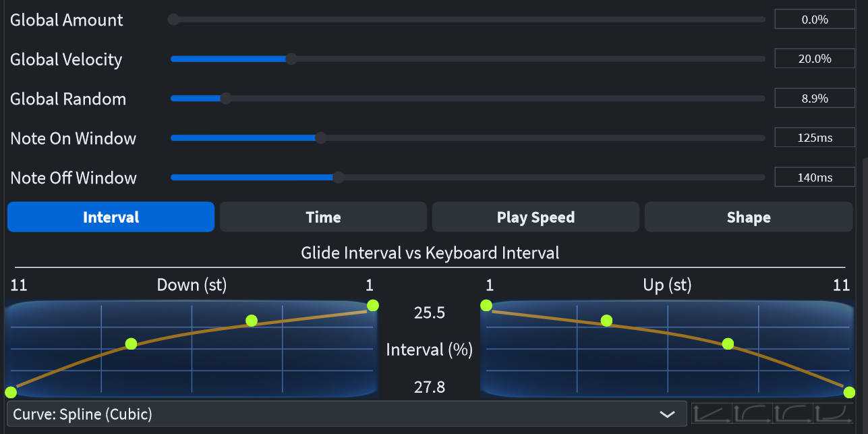
Task: Open the Time tab
Action: click(323, 217)
